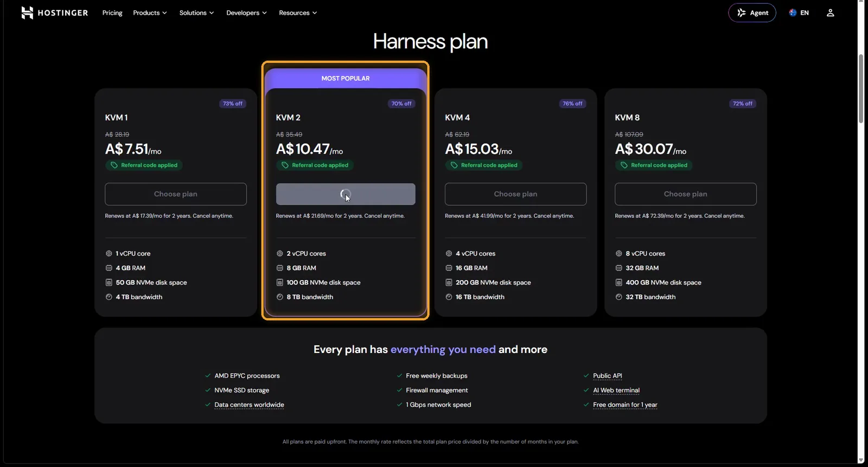Viewport: 868px width, 467px height.
Task: Launch the Agent button
Action: click(752, 12)
